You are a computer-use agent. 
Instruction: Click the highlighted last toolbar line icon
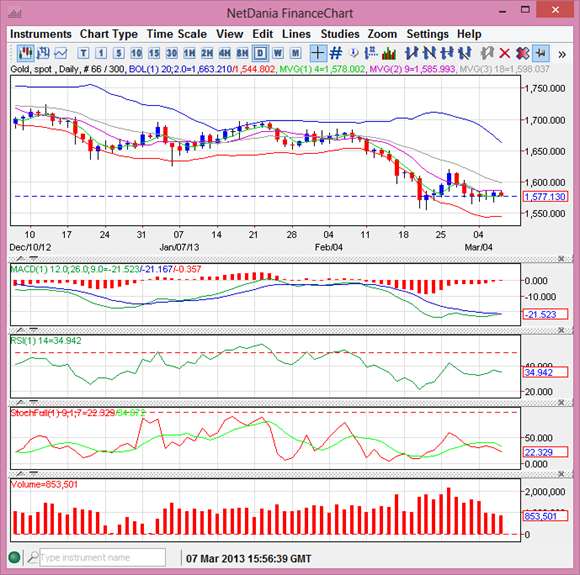(x=540, y=53)
